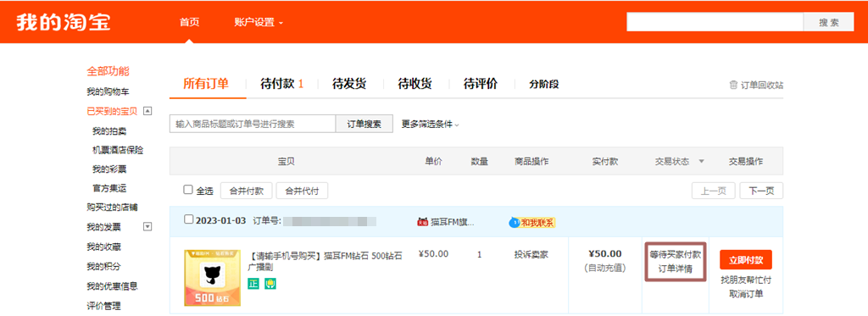
Task: Open 我的收藏 in sidebar
Action: [103, 247]
